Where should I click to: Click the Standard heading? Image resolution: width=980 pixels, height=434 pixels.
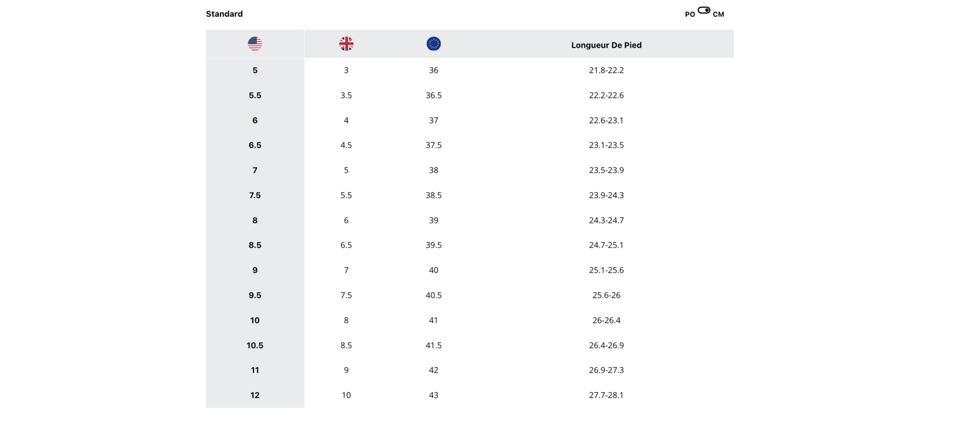[x=224, y=14]
